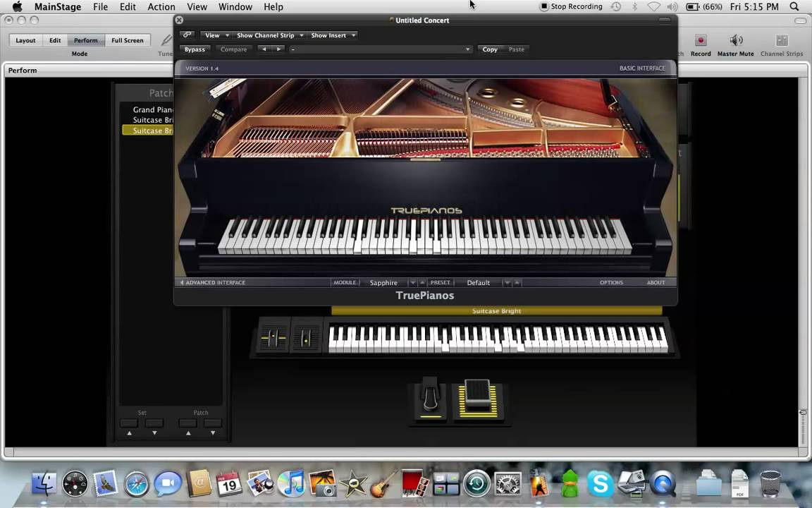Switch to Full Screen mode
812x508 pixels.
128,40
